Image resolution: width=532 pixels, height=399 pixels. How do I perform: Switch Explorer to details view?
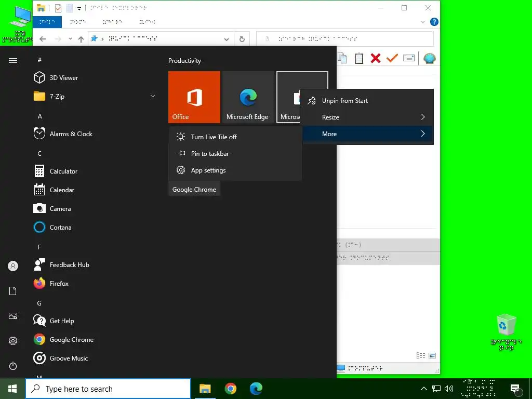(x=421, y=355)
